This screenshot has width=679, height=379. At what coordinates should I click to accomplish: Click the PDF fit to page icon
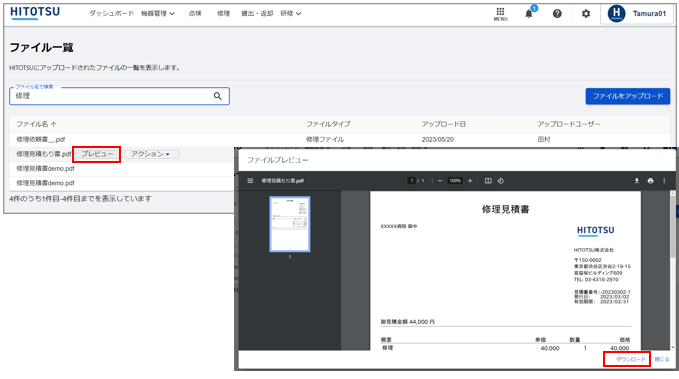(488, 181)
